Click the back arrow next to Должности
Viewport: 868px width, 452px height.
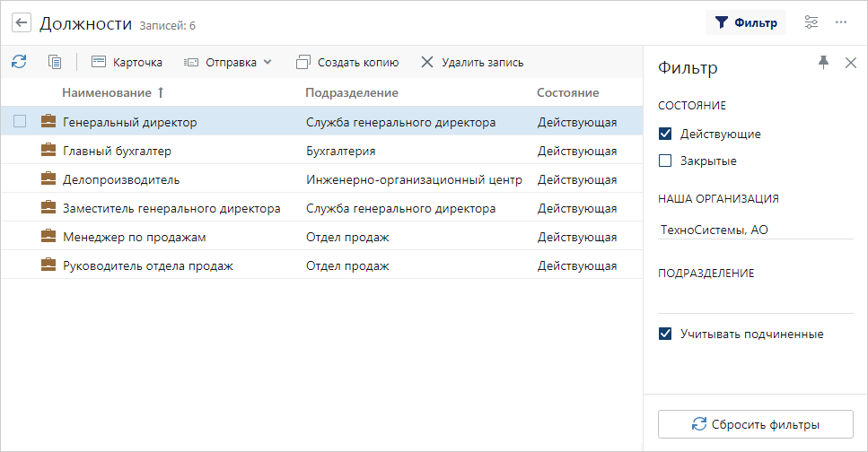[x=22, y=23]
